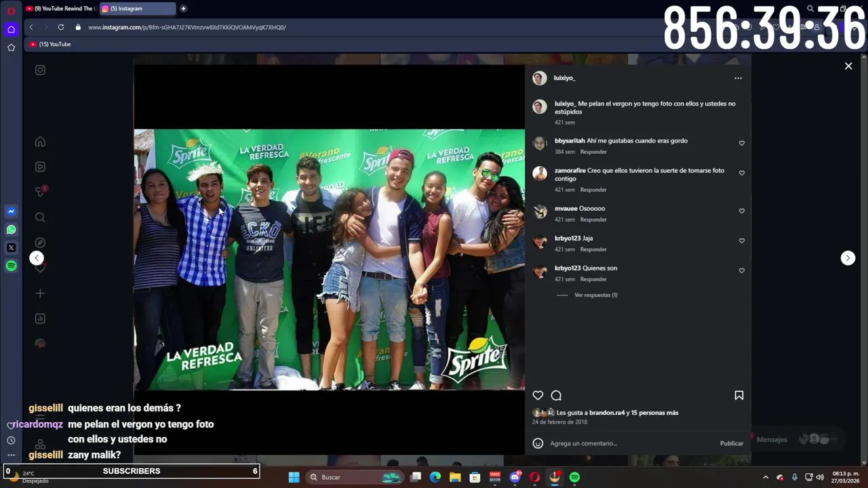Click the Instagram logo in left sidebar
Image resolution: width=868 pixels, height=488 pixels.
click(x=40, y=70)
